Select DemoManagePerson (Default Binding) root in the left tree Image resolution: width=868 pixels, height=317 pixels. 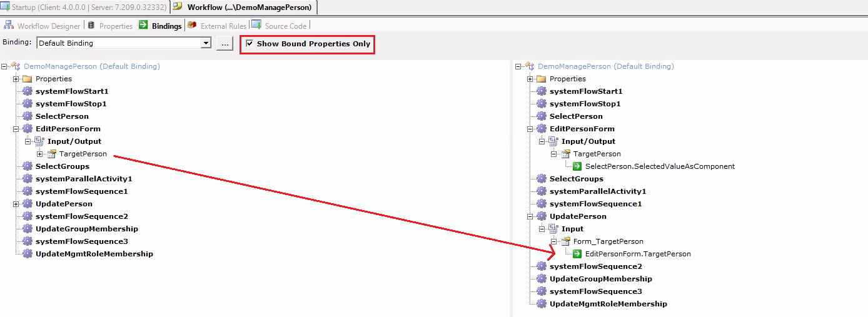point(92,66)
